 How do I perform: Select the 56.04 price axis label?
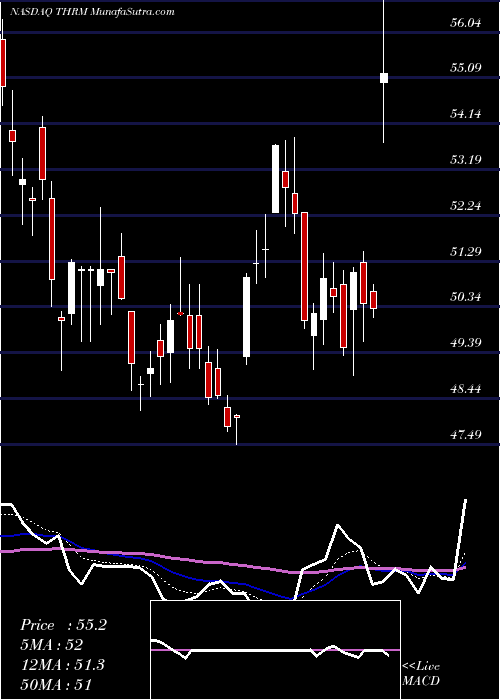point(465,23)
